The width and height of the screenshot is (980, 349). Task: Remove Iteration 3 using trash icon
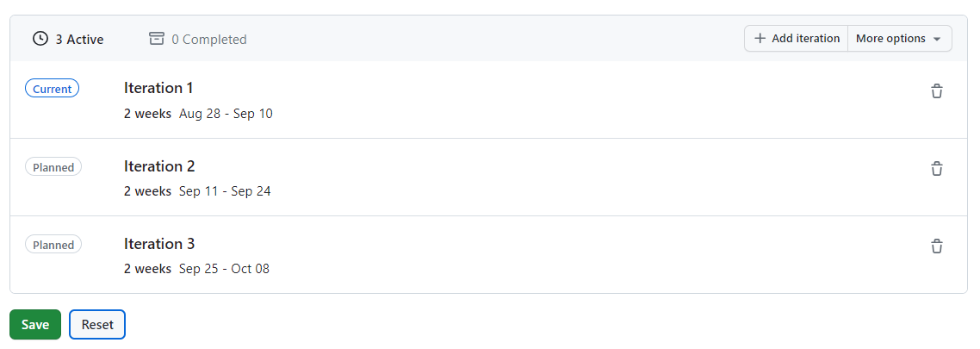[936, 246]
